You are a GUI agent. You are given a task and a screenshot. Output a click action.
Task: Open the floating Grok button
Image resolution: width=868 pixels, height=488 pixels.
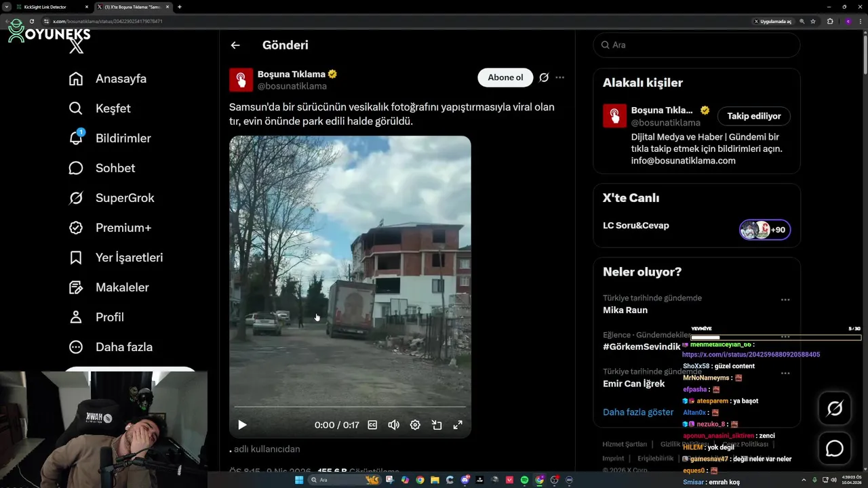[x=835, y=408]
